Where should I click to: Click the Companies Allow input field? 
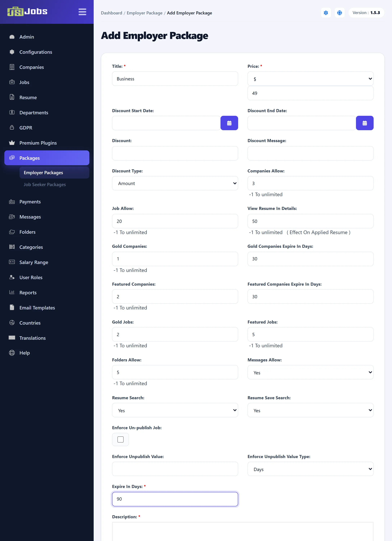pos(310,183)
